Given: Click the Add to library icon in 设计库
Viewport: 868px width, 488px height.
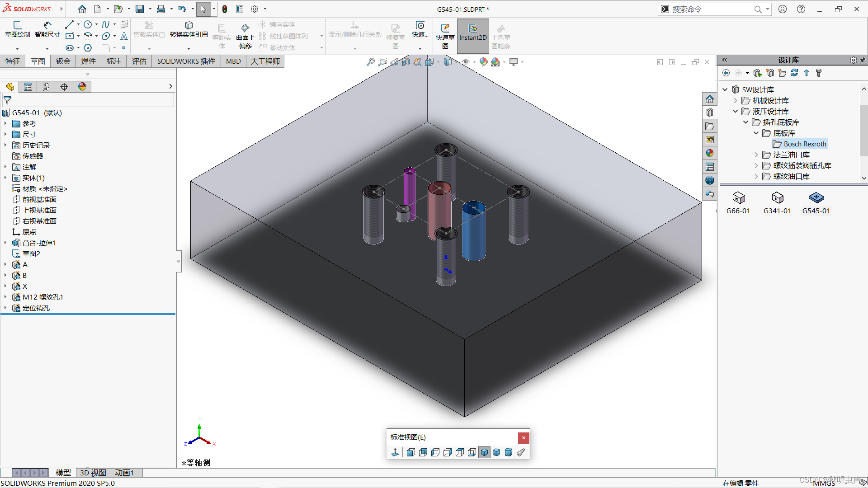Looking at the screenshot, I should pos(758,73).
